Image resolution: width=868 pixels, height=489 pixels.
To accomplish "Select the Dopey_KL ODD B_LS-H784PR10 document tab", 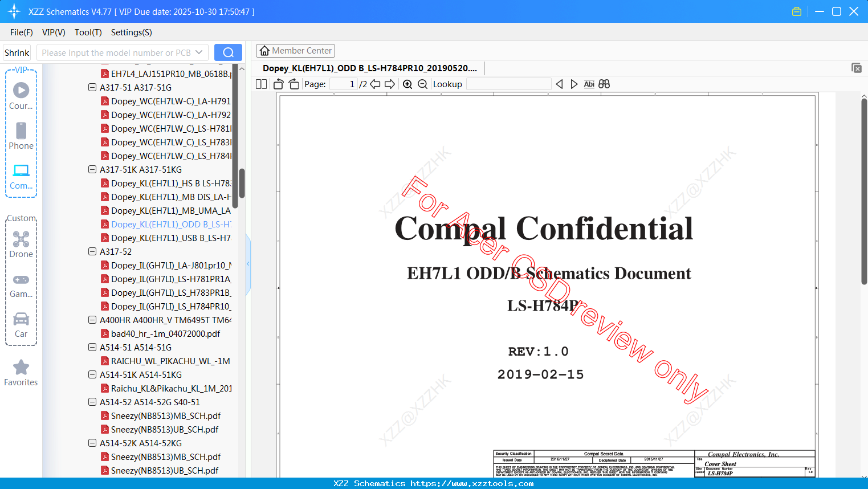I will point(370,68).
